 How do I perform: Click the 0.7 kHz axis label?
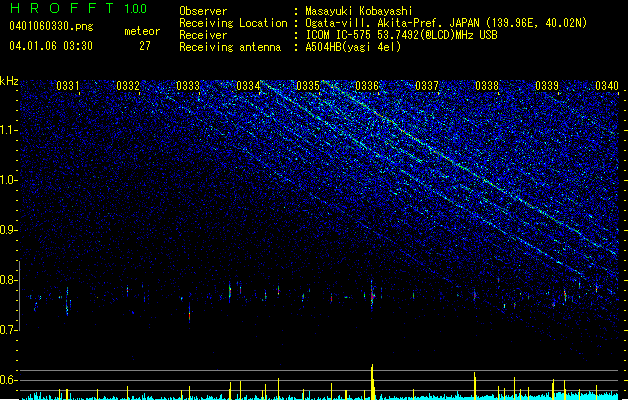pyautogui.click(x=8, y=330)
